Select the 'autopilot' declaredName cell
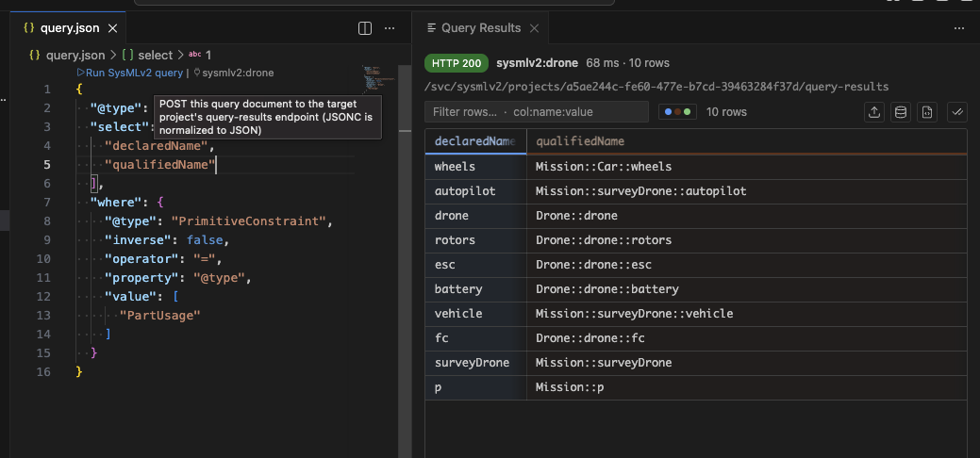The image size is (980, 458). [x=475, y=191]
